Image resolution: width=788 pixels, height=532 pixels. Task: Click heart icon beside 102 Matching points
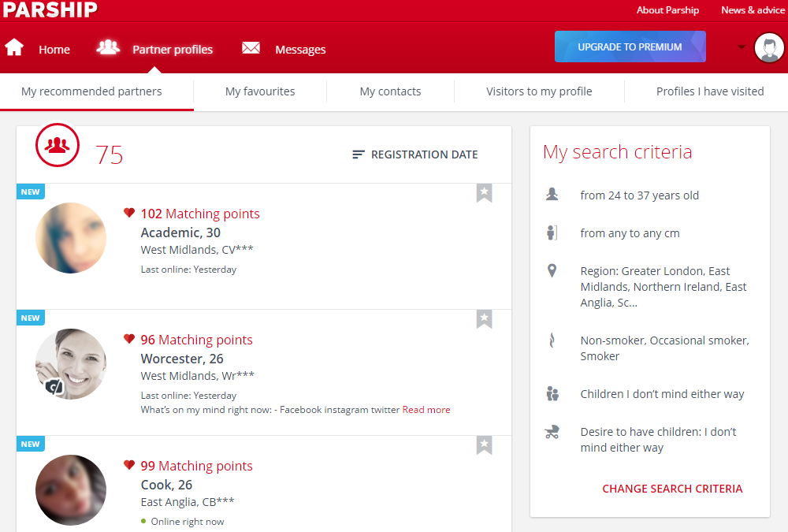click(x=129, y=213)
